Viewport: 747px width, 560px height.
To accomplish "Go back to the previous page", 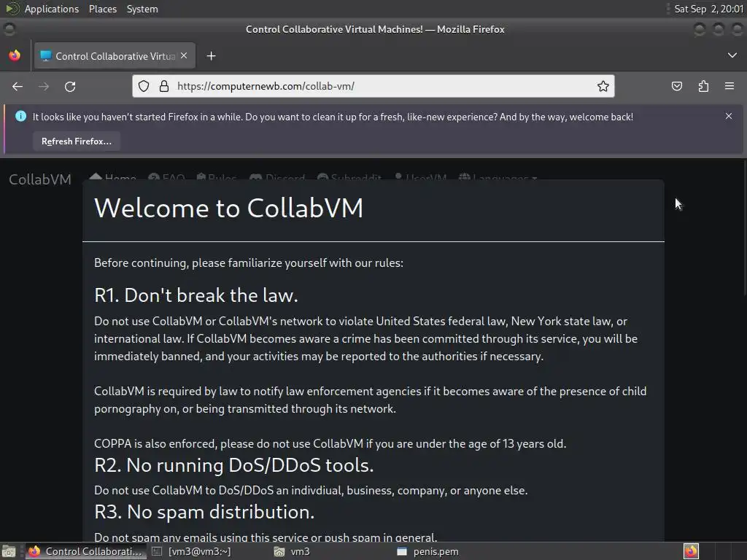I will click(x=18, y=86).
